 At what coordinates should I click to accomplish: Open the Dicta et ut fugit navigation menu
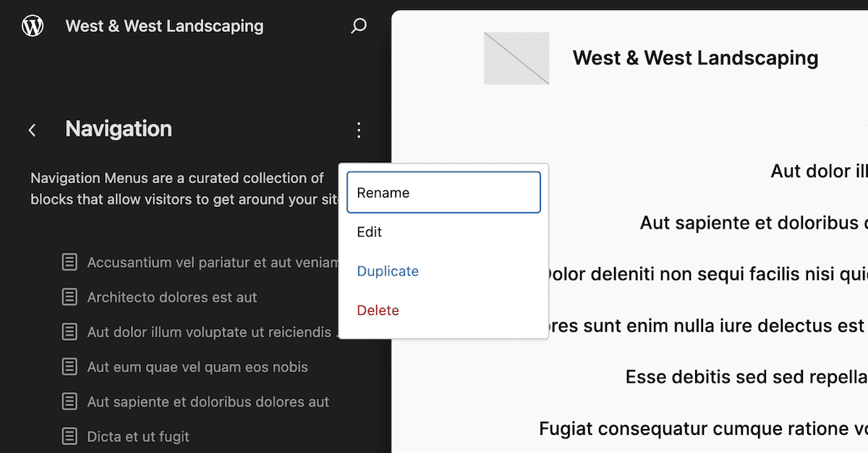pyautogui.click(x=137, y=436)
